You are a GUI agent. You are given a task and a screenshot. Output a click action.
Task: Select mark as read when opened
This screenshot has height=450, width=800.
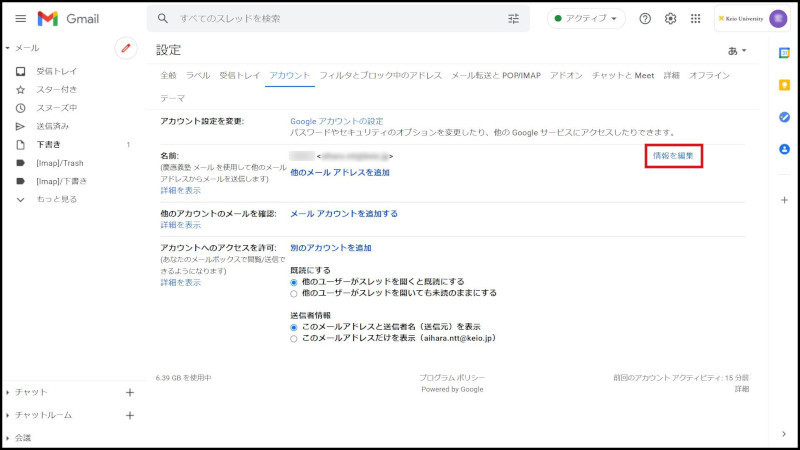pyautogui.click(x=294, y=282)
